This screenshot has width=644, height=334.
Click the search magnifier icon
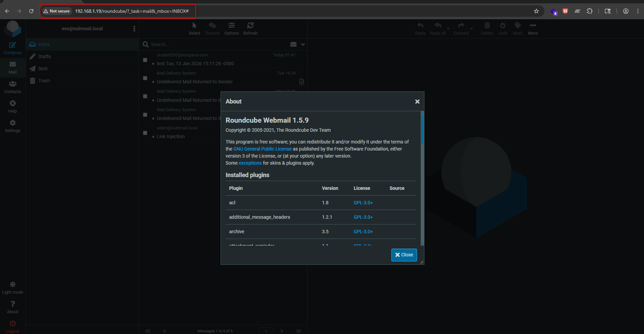point(146,44)
